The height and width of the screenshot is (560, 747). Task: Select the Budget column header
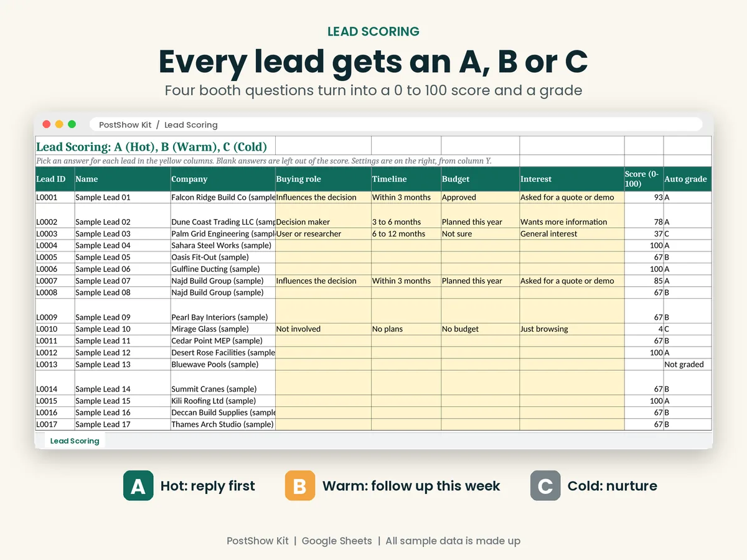tap(480, 179)
